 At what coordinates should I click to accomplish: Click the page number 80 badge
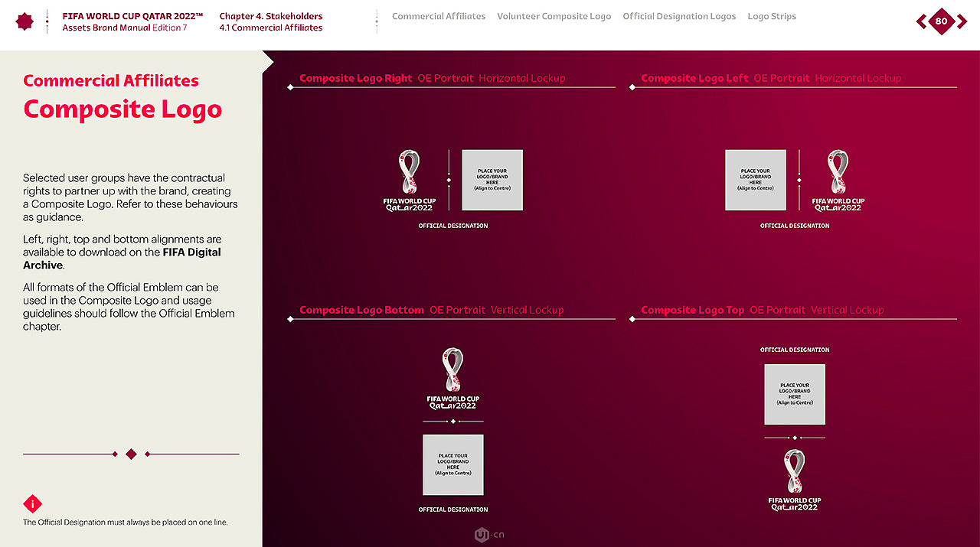pyautogui.click(x=942, y=21)
